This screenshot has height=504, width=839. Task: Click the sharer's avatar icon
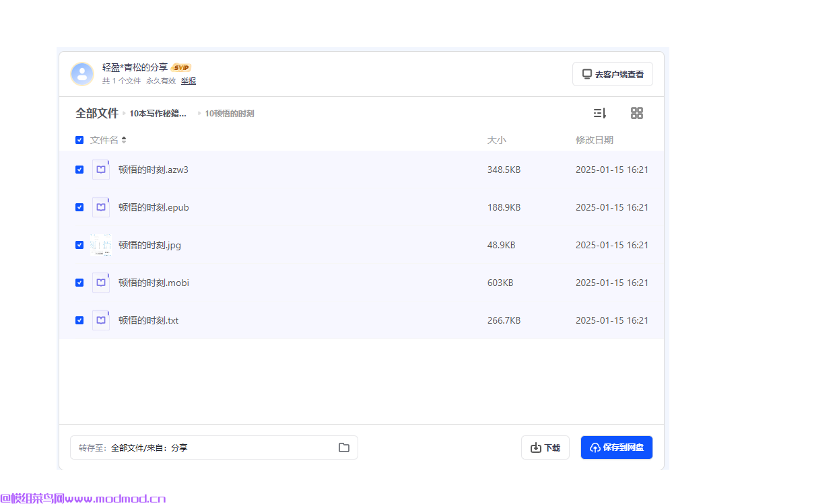click(x=82, y=74)
